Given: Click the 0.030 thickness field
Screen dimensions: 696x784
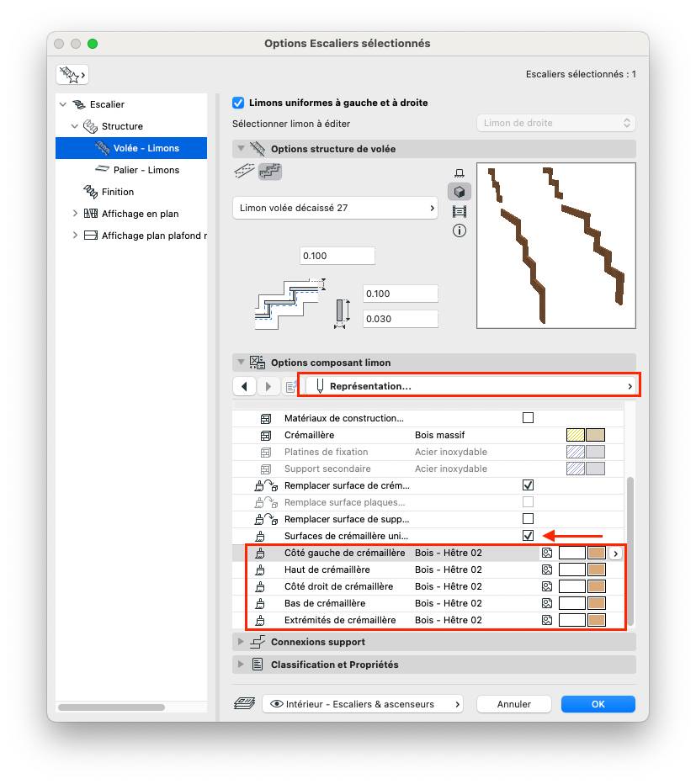Looking at the screenshot, I should pos(401,319).
